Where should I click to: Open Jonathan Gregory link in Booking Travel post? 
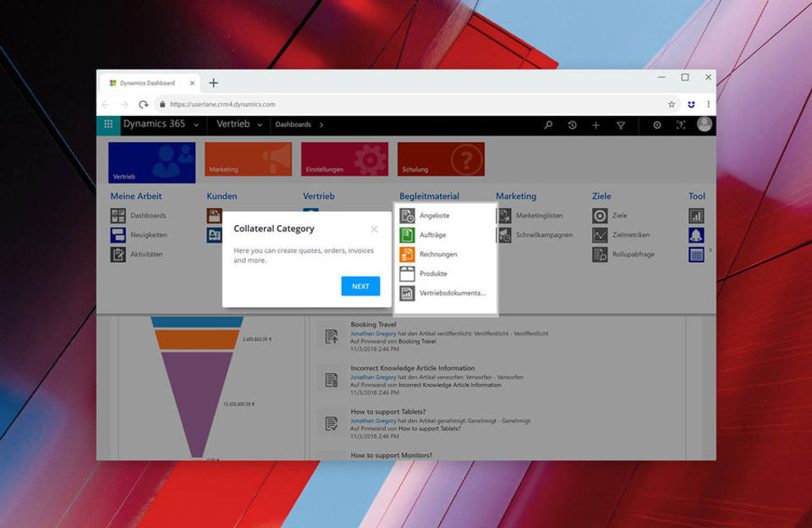(x=373, y=333)
